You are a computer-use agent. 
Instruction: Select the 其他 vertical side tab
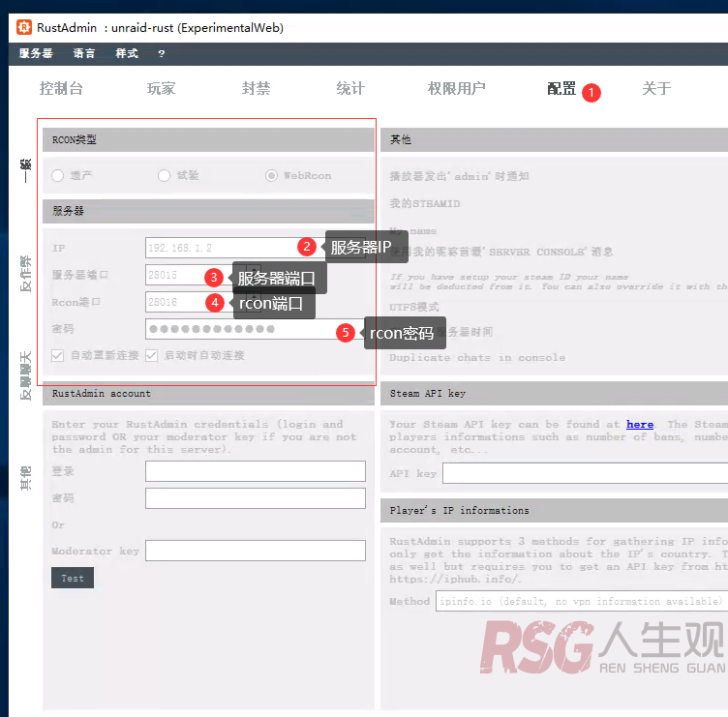pos(25,478)
